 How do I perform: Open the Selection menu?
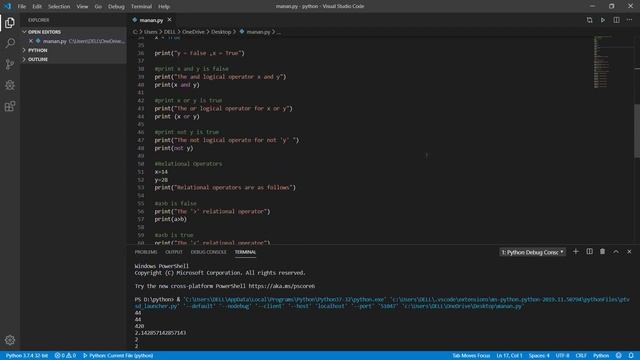(59, 7)
